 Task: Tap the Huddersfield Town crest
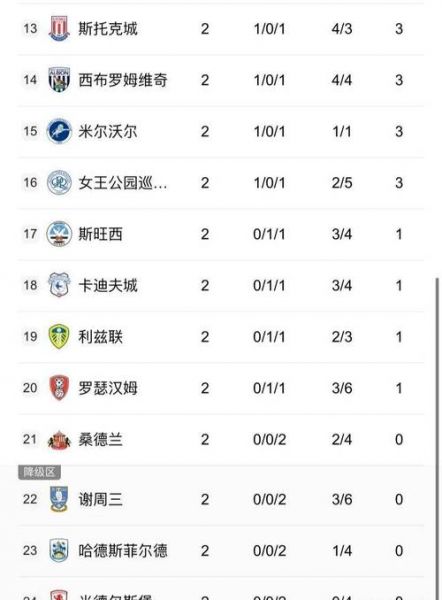tap(59, 551)
